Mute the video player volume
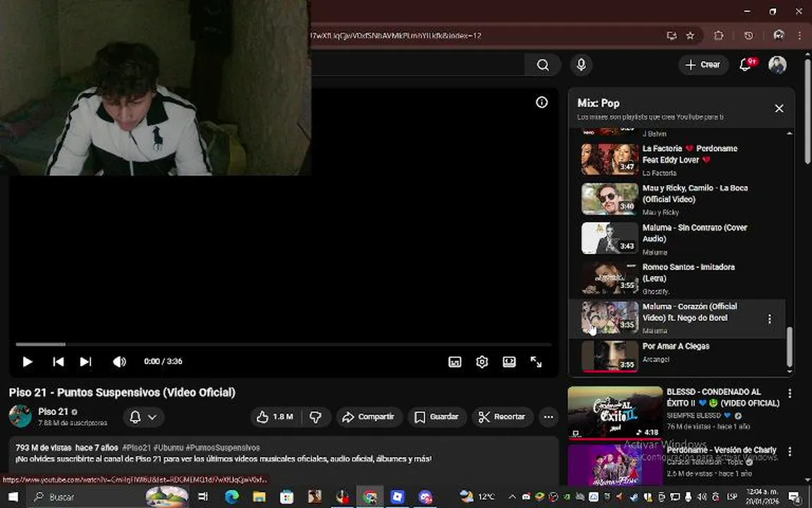 [119, 361]
